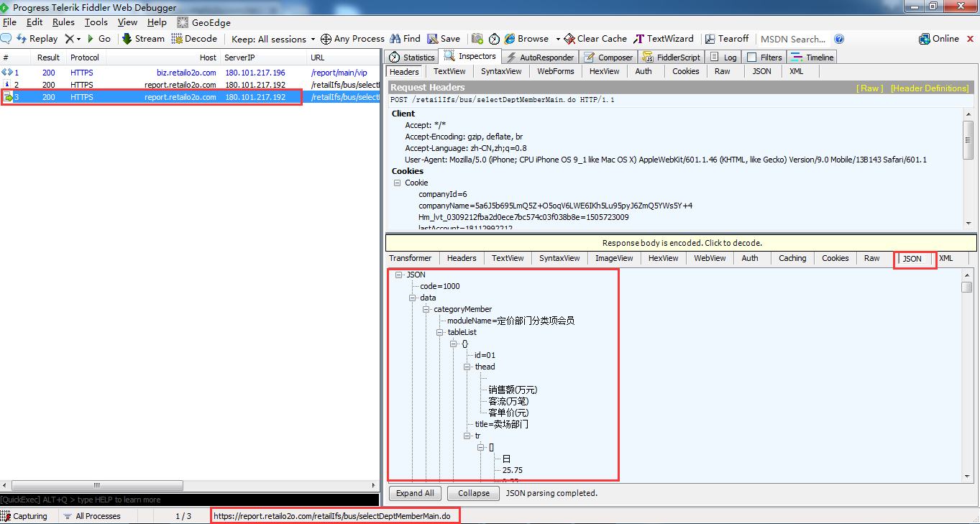The height and width of the screenshot is (524, 980).
Task: Click the Tearoff toolbar icon
Action: click(x=727, y=39)
